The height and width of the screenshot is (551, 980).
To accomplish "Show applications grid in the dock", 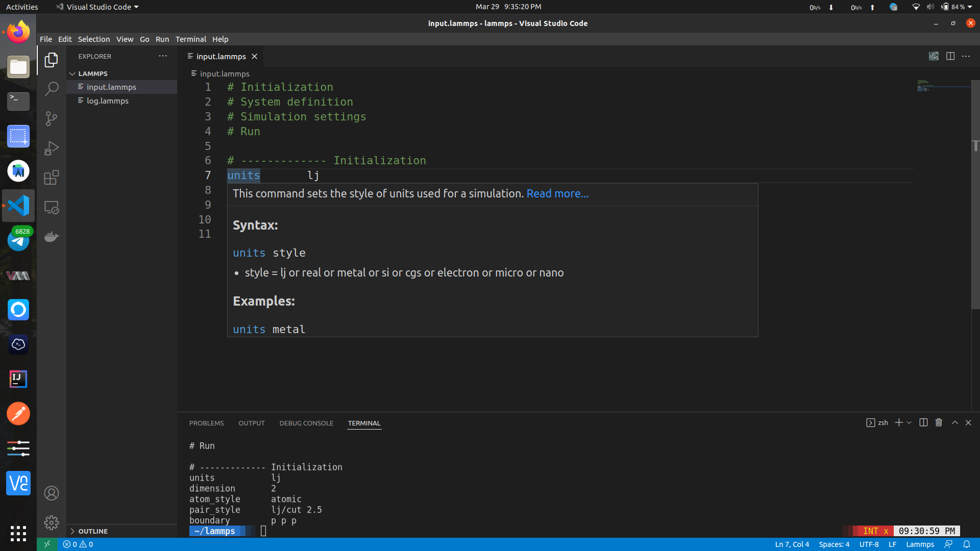I will click(18, 533).
